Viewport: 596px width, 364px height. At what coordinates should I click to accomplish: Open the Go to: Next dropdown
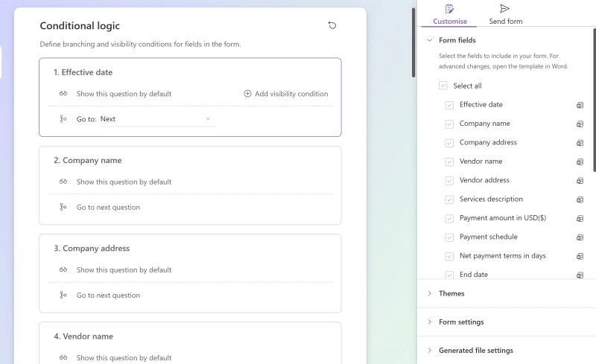pos(158,119)
